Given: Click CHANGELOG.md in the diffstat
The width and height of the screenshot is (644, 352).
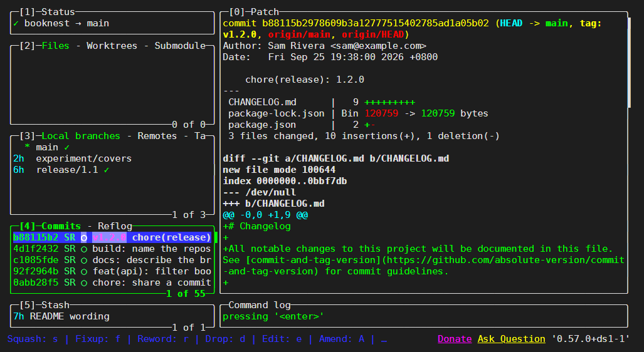Looking at the screenshot, I should point(262,101).
